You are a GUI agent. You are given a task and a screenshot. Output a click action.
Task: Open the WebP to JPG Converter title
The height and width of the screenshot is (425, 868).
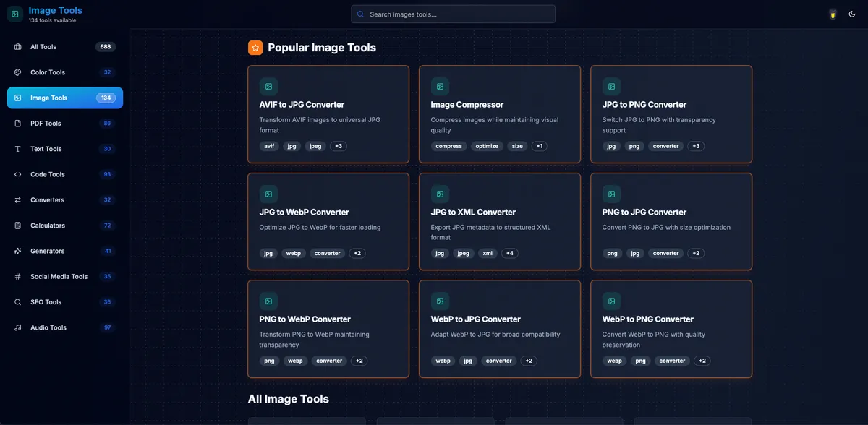point(476,319)
